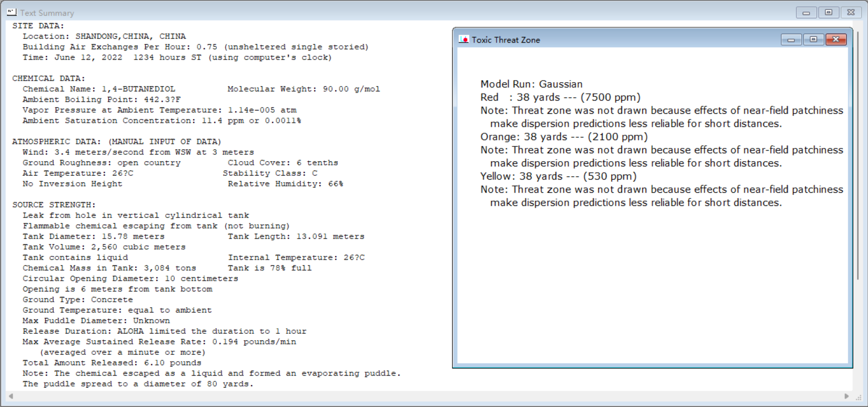
Task: Click the 'Flammable chemical escaping from tank' line
Action: click(x=156, y=226)
